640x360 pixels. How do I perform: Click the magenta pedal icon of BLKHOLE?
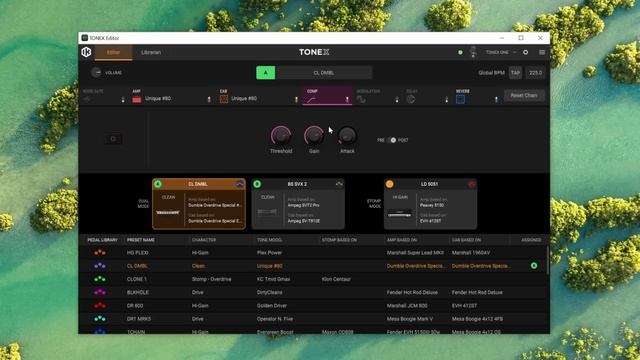[100, 292]
